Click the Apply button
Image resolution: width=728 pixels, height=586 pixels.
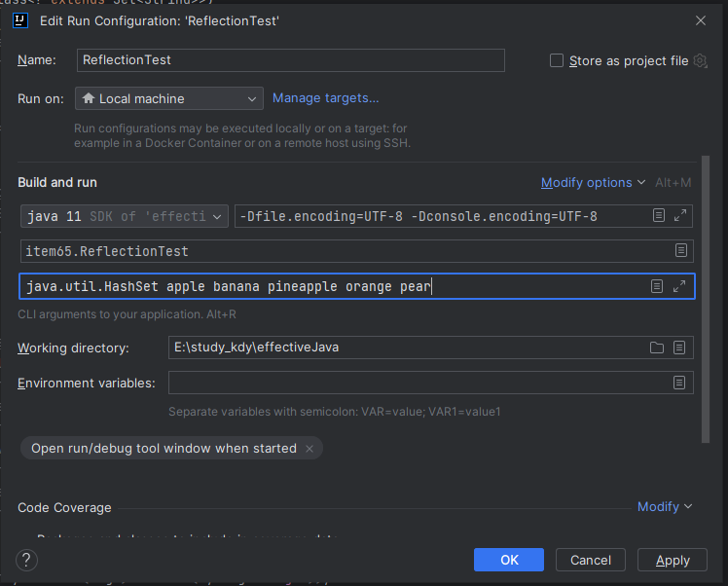[673, 560]
